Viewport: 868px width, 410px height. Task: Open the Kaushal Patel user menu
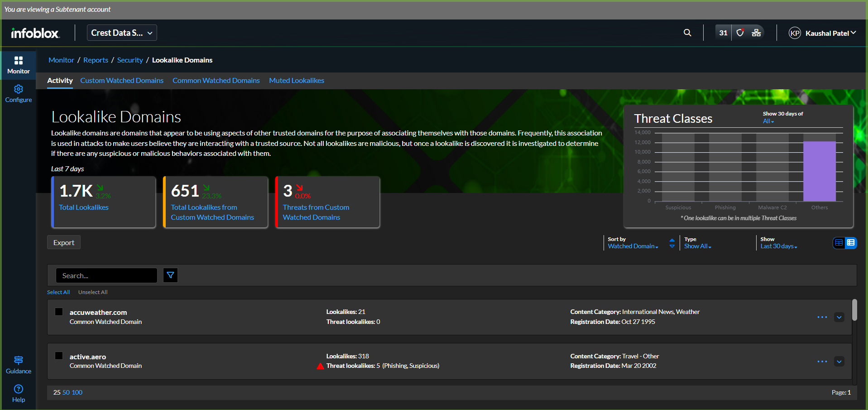[831, 33]
